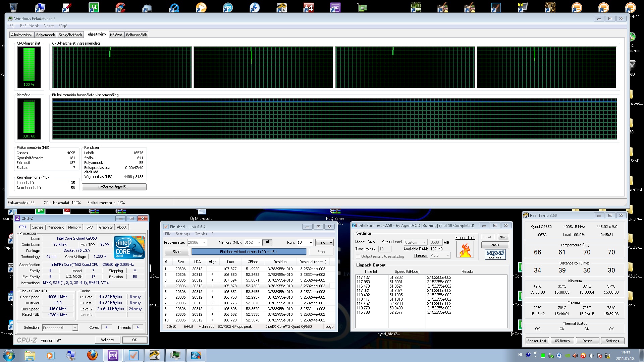
Task: Open the Új Microsoft desktop document icon
Action: 201,215
